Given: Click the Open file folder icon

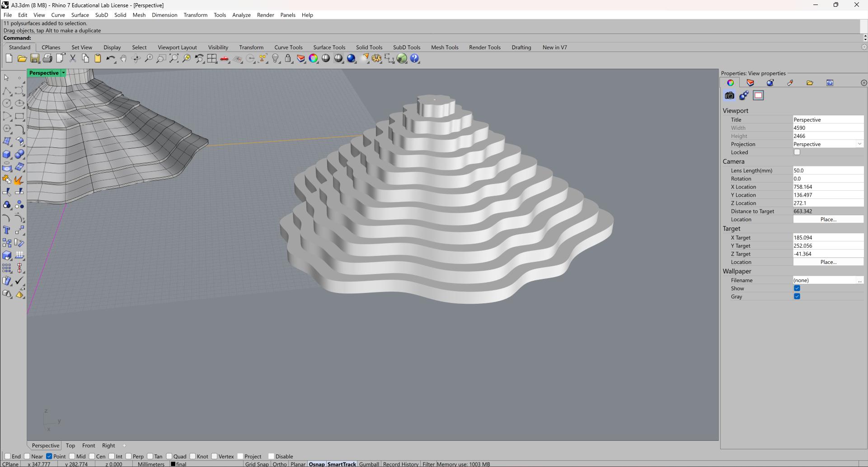Looking at the screenshot, I should 22,58.
